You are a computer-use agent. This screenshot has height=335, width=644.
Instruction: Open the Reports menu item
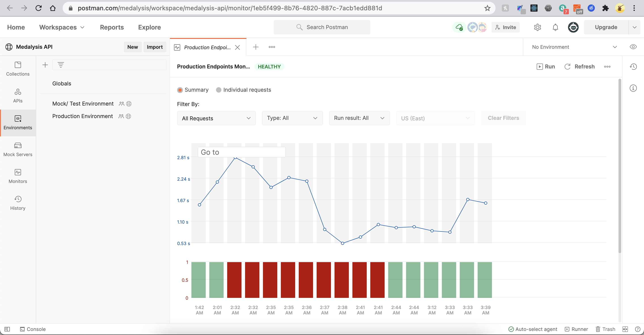click(112, 27)
